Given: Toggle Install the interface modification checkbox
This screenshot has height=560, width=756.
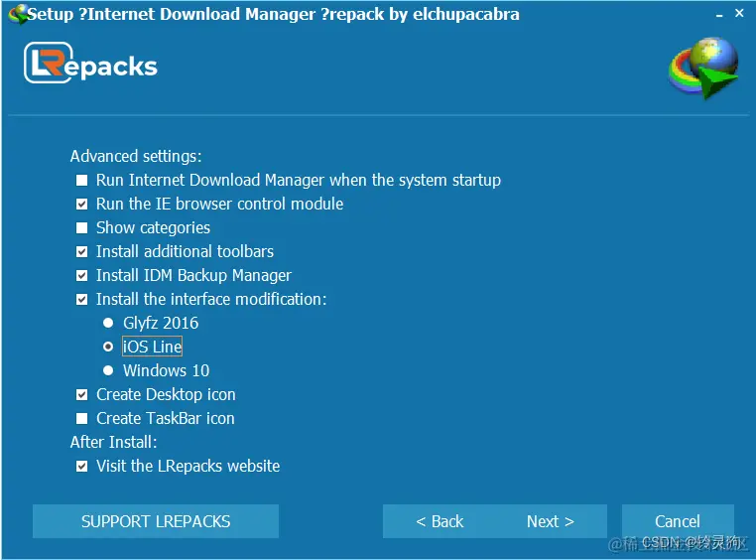Looking at the screenshot, I should click(x=82, y=300).
